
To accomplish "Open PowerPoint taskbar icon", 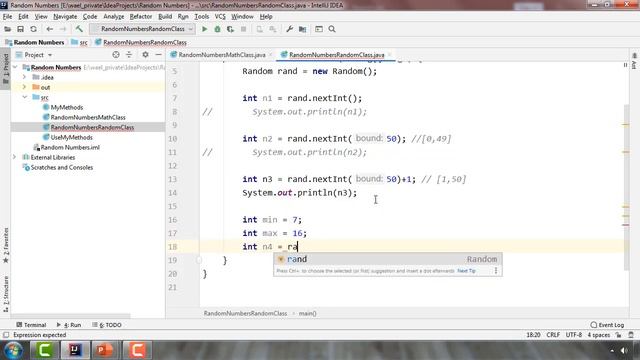I will 105,350.
